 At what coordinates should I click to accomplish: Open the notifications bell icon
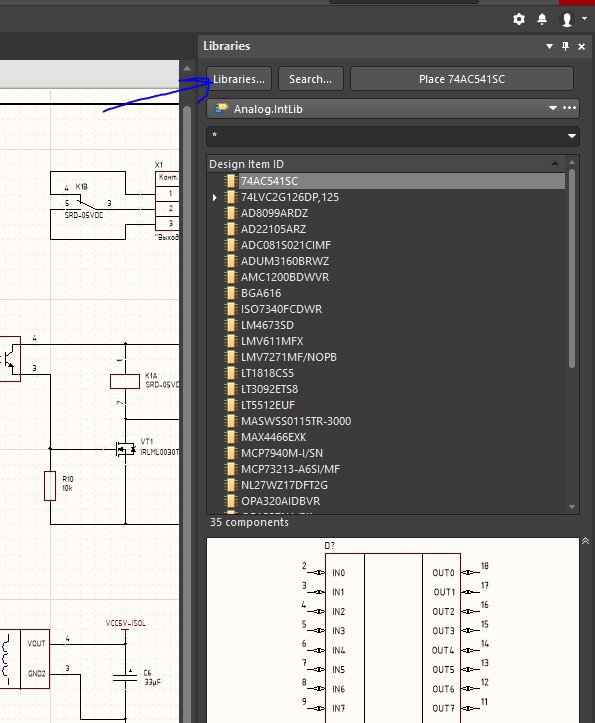(x=542, y=19)
